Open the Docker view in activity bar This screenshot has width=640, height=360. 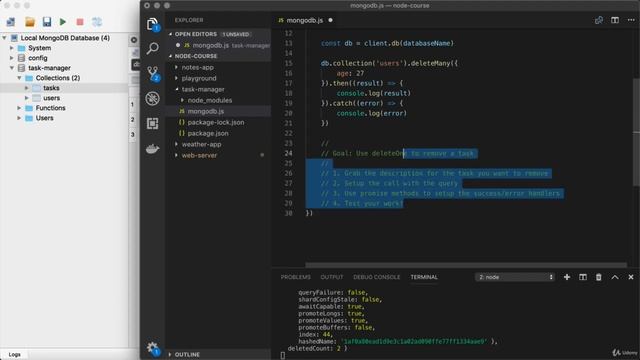click(152, 149)
